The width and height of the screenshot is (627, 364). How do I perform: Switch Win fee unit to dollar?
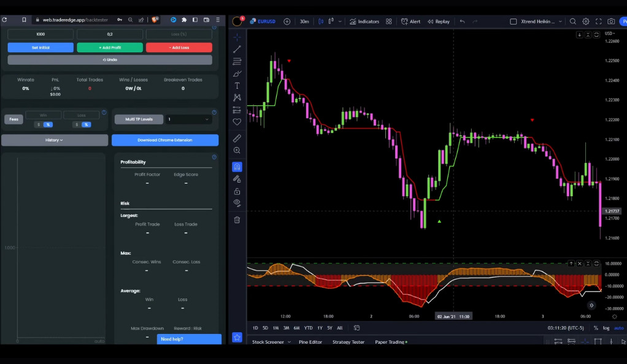(x=39, y=124)
